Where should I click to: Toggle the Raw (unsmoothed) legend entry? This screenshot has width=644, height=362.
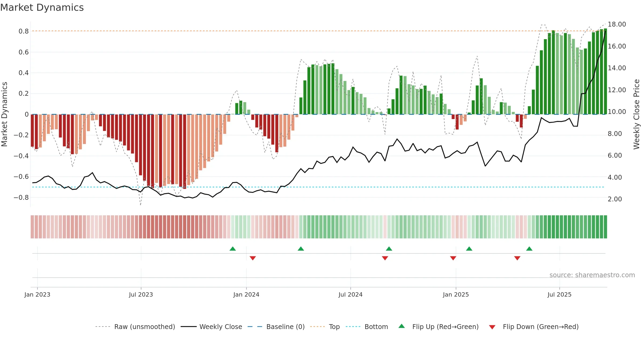tap(135, 327)
